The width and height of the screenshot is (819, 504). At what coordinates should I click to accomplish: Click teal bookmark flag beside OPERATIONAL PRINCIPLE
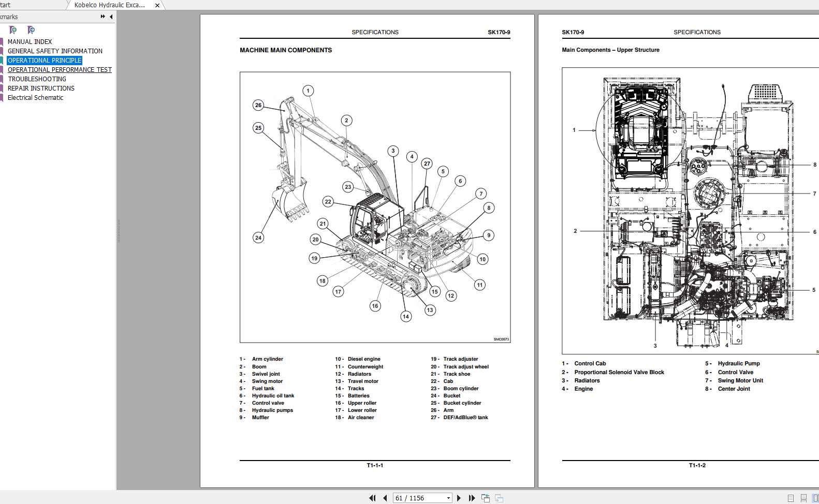[2, 61]
